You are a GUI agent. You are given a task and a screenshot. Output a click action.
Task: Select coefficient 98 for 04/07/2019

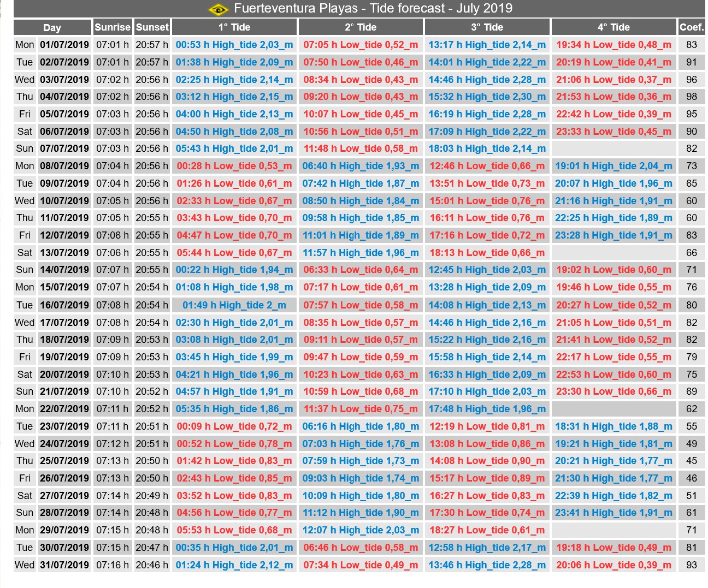(x=692, y=97)
